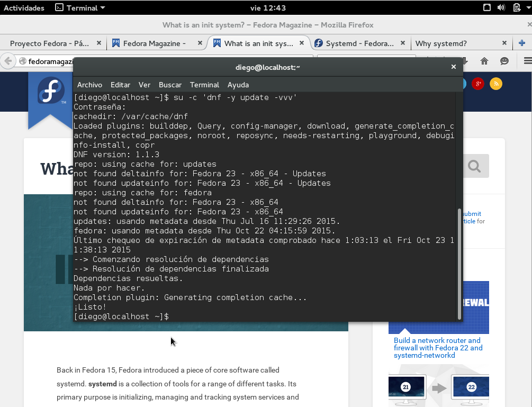
Task: Click the 'repo: using cache for: fedora' line
Action: point(142,193)
